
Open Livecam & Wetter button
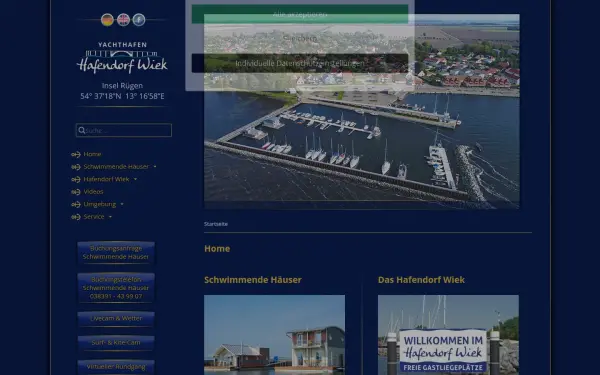116,318
